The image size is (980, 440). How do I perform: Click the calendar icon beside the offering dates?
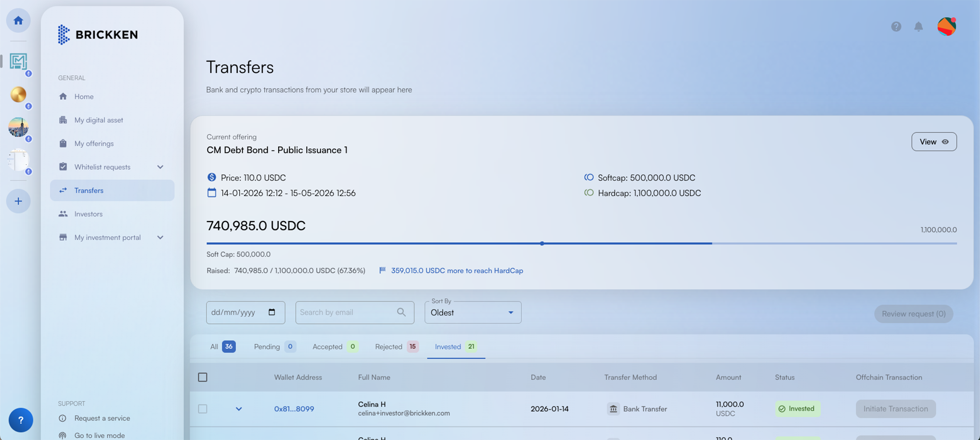(212, 193)
